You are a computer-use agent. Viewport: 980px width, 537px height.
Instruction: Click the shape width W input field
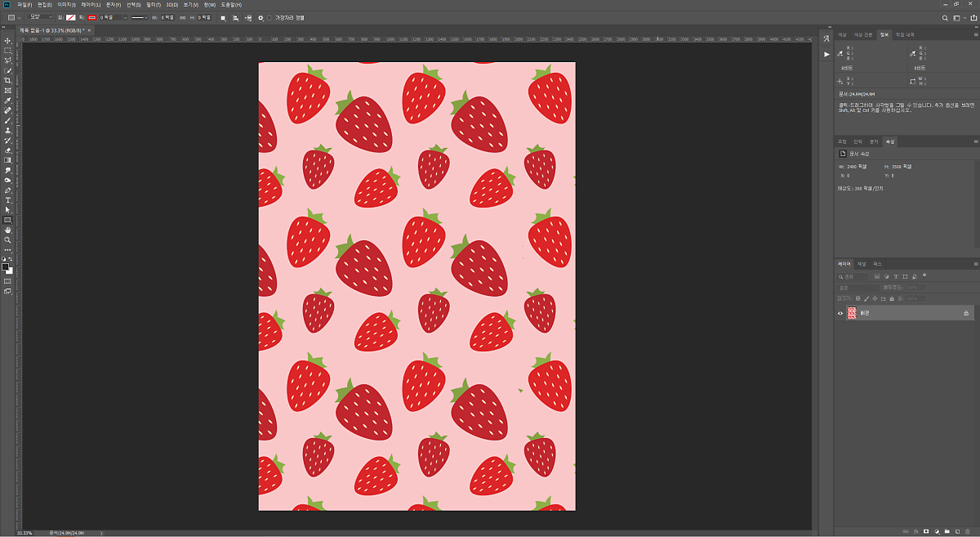click(x=167, y=17)
